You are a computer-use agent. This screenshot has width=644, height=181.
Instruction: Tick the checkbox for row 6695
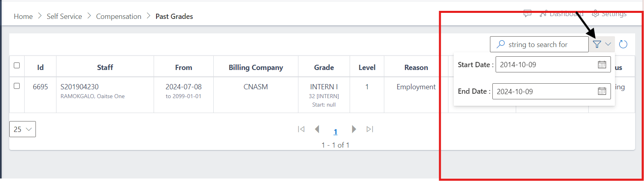pyautogui.click(x=17, y=86)
